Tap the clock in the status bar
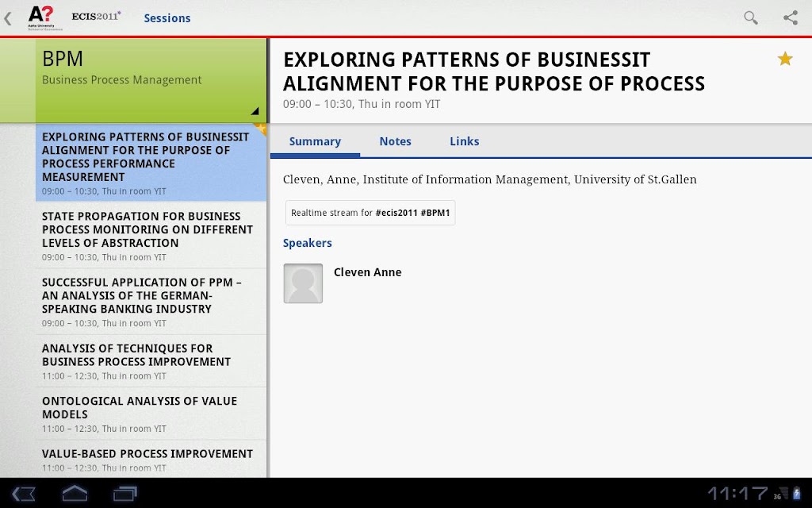This screenshot has height=508, width=812. 737,494
